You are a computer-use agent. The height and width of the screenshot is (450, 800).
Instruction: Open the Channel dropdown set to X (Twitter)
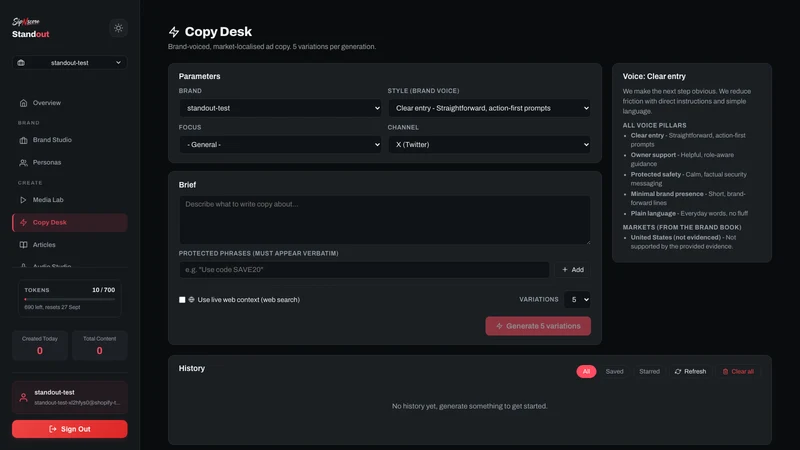[489, 145]
